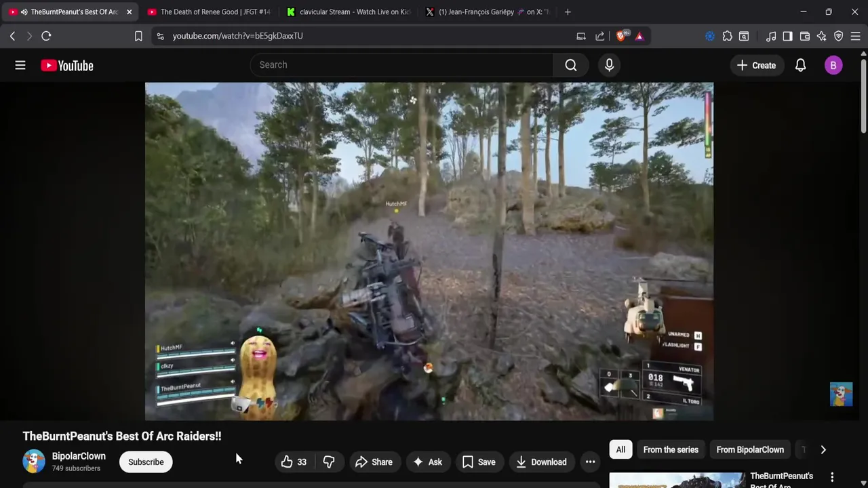Save the video to a playlist
Screen dimensions: 868x488
tap(479, 462)
